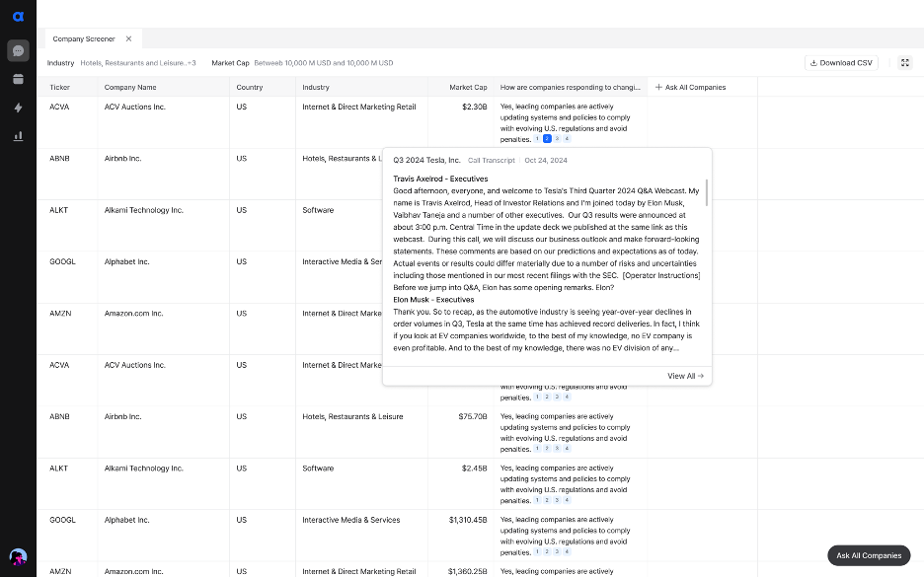The image size is (924, 578).
Task: Click the app logo in the sidebar
Action: [19, 17]
